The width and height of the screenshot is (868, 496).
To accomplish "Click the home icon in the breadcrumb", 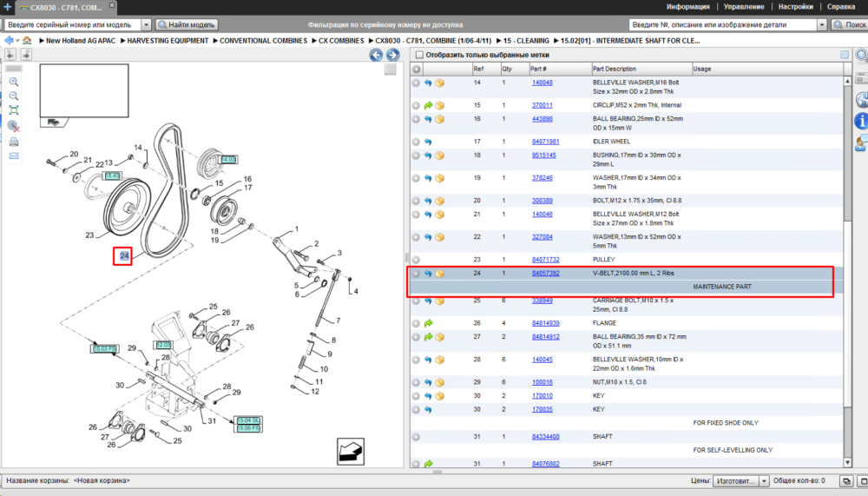I will [x=27, y=41].
